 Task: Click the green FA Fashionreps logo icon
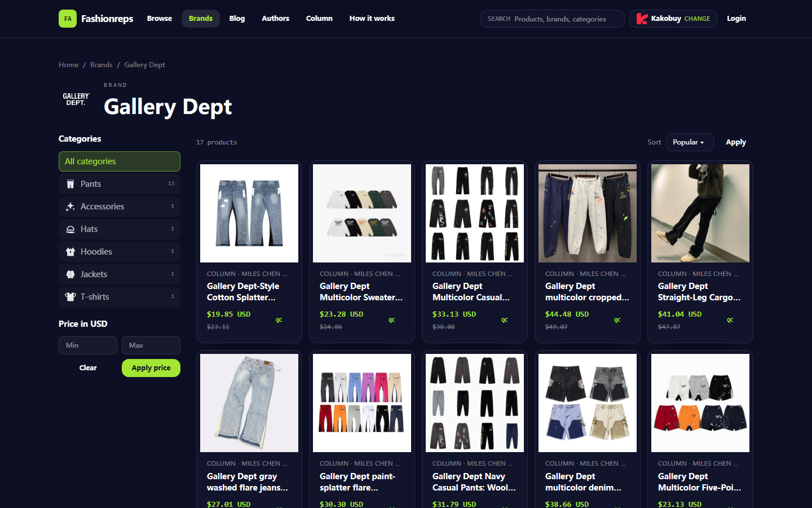pyautogui.click(x=68, y=19)
